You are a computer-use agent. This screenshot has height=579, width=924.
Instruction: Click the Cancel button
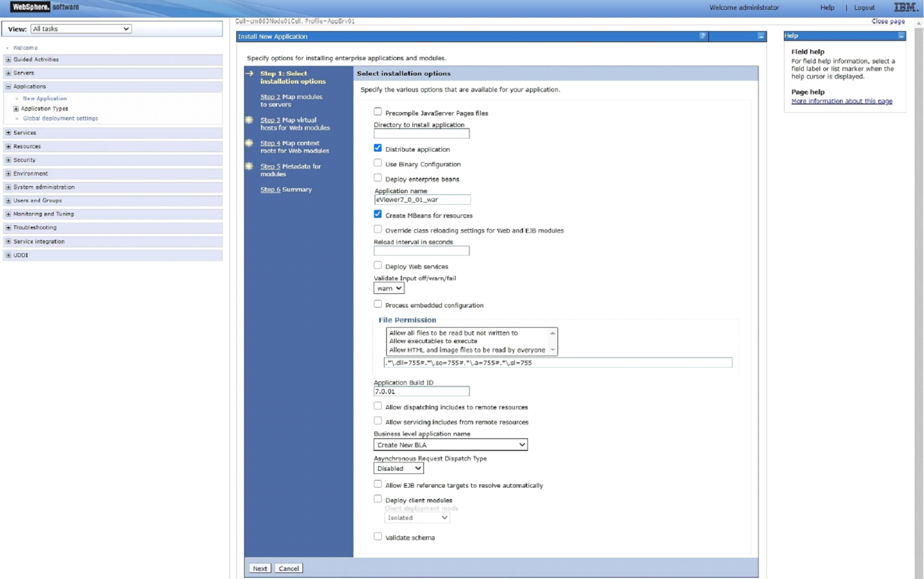pos(289,569)
